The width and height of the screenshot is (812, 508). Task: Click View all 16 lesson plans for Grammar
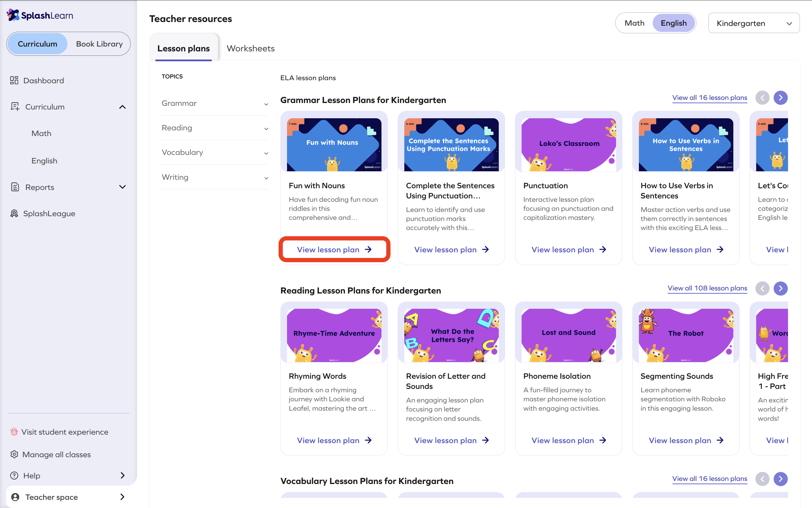(710, 98)
